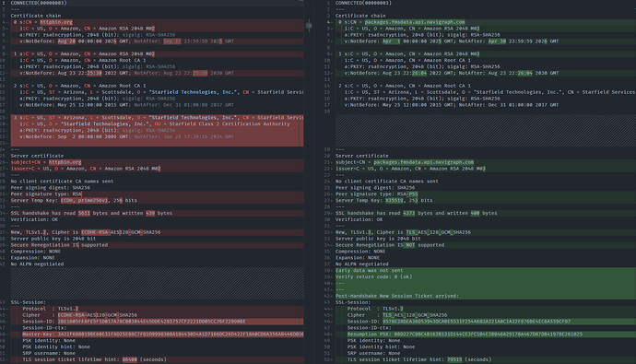Click the diff splitter arrow handle between panes
Image resolution: width=636 pixels, height=364 pixels.
click(x=309, y=26)
